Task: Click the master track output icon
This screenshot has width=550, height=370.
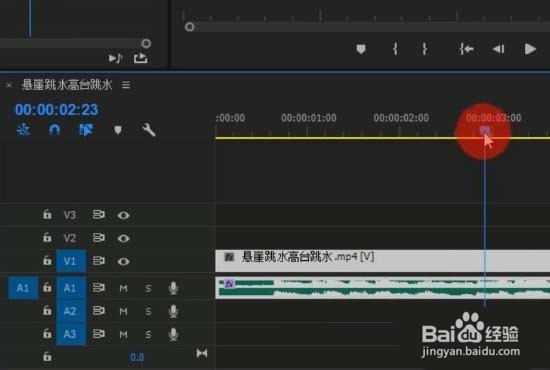Action: [202, 353]
